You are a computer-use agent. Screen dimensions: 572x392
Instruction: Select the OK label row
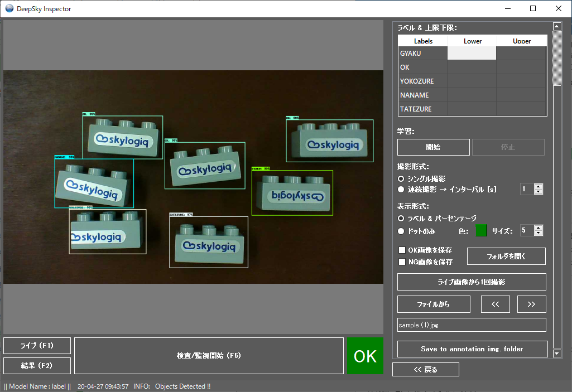[x=423, y=67]
